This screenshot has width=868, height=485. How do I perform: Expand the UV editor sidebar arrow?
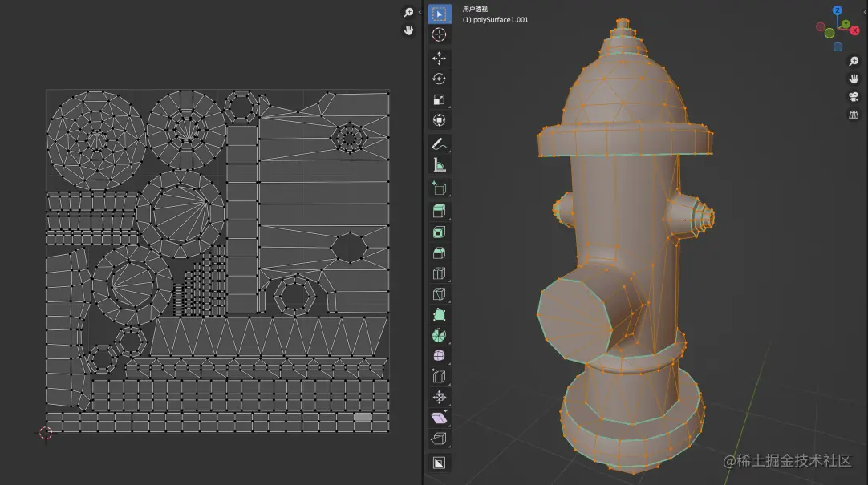pyautogui.click(x=420, y=12)
